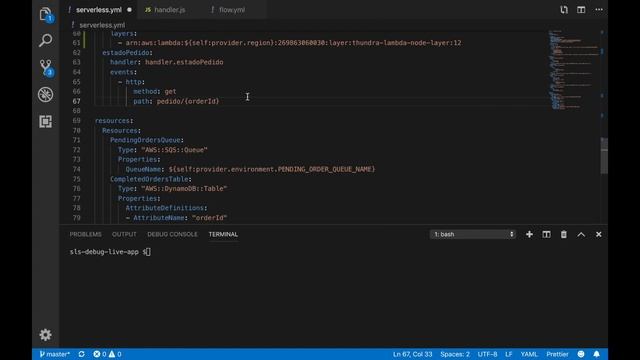Click Prettier in status bar
This screenshot has height=360, width=640.
(557, 354)
